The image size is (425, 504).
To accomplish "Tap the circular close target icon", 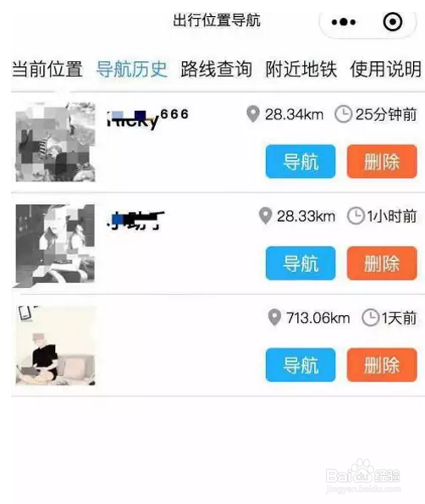I will [x=393, y=22].
